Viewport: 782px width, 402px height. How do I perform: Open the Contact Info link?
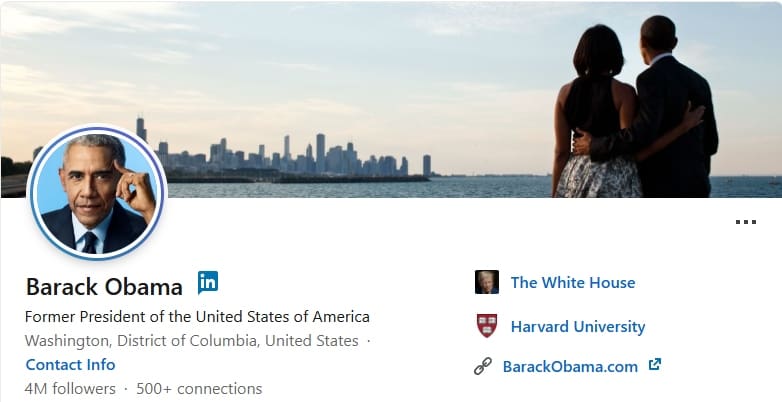(70, 365)
